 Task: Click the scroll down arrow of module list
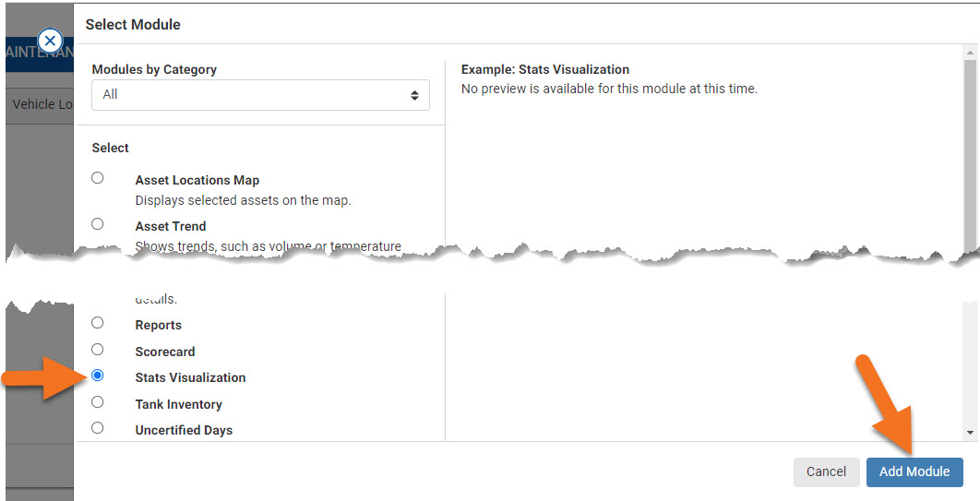coord(970,432)
